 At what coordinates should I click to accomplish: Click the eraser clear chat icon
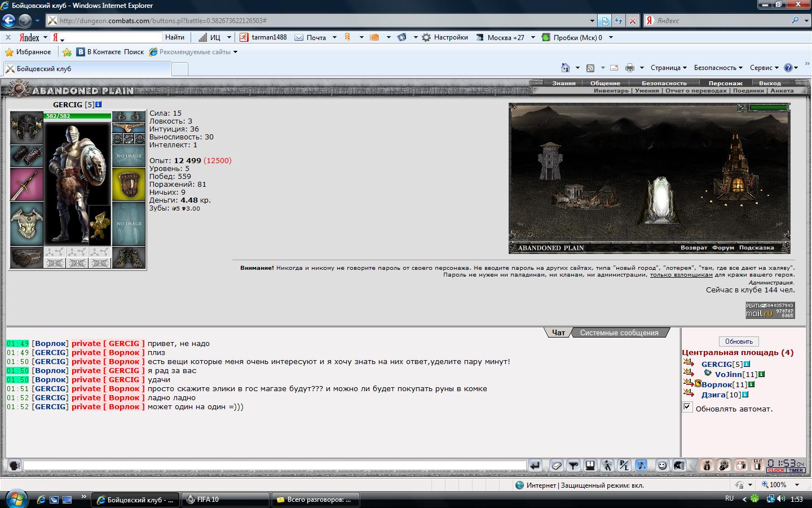[x=556, y=466]
